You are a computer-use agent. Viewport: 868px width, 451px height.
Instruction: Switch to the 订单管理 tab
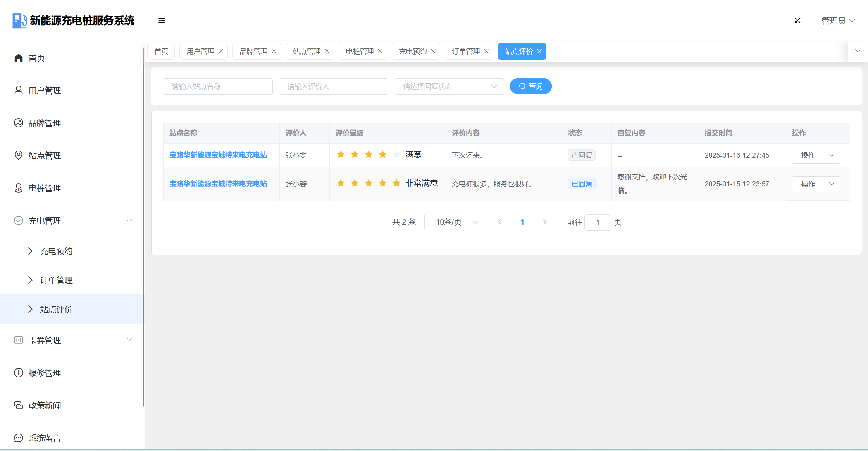click(465, 51)
